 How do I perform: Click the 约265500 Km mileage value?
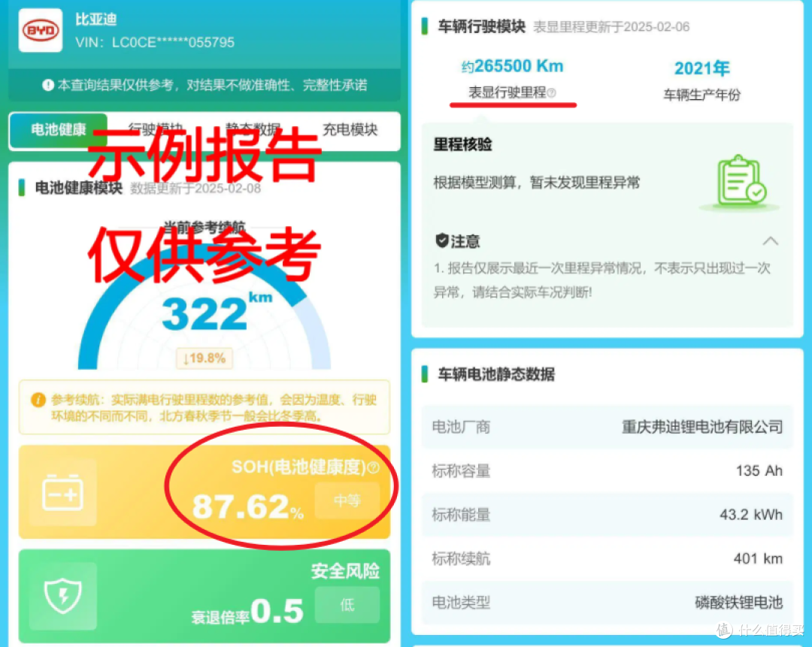[x=512, y=66]
